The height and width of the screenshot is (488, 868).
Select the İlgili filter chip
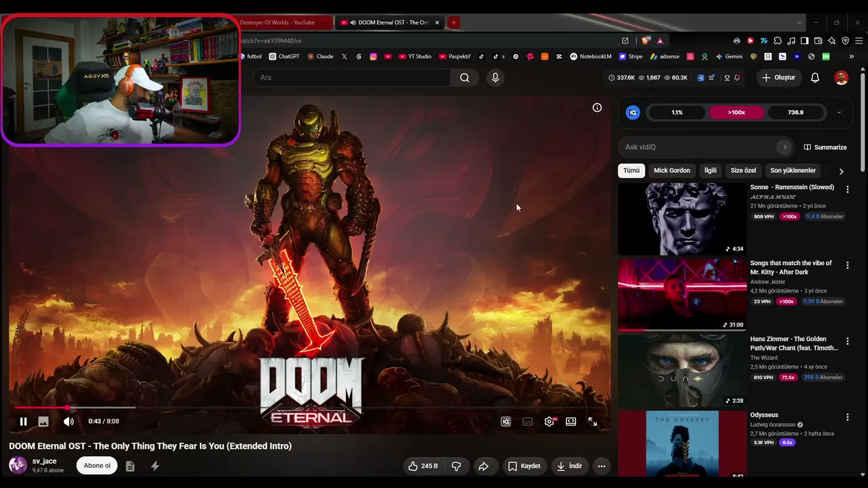[710, 171]
